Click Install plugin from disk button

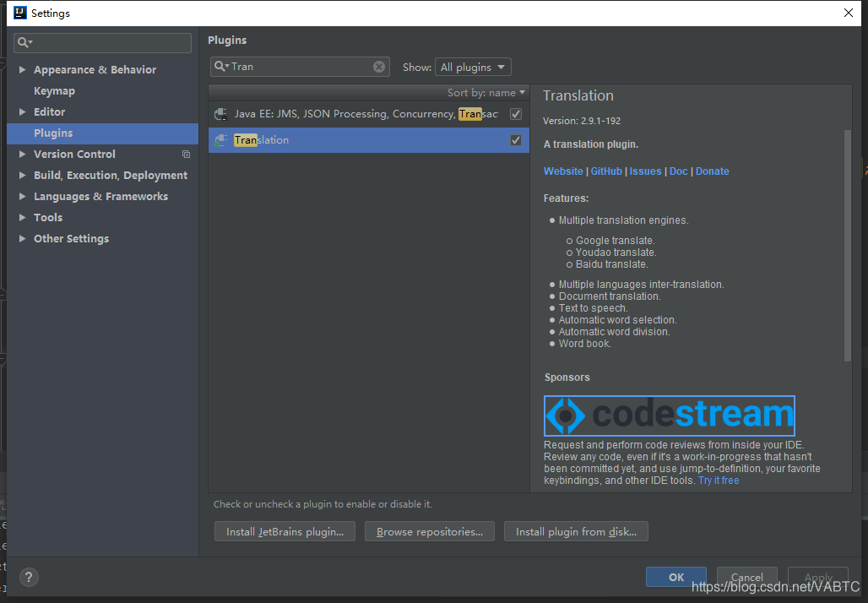coord(576,531)
